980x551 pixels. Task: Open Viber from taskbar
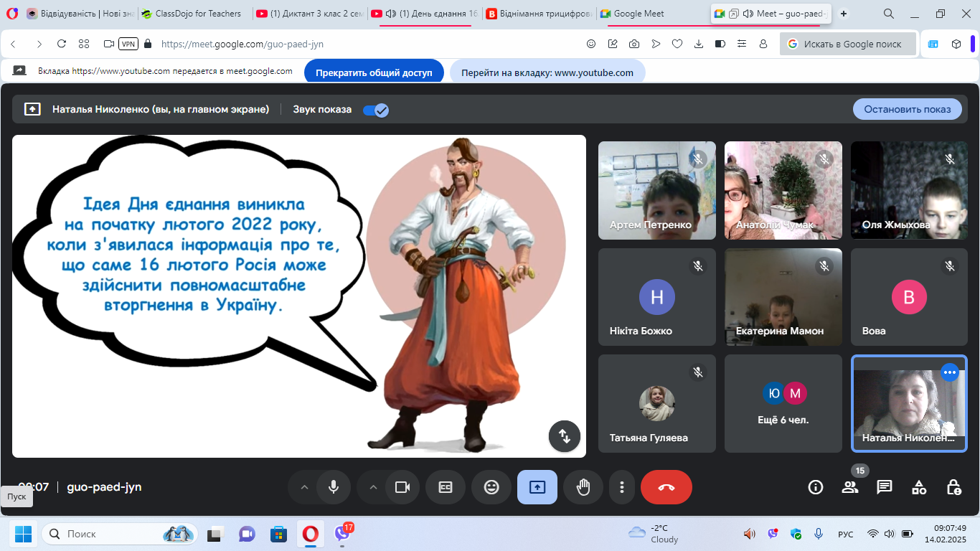point(343,534)
